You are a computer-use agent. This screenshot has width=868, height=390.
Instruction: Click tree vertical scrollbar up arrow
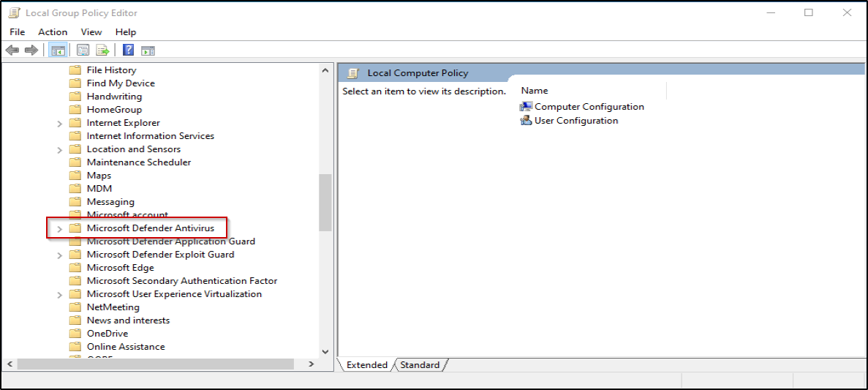pyautogui.click(x=325, y=70)
